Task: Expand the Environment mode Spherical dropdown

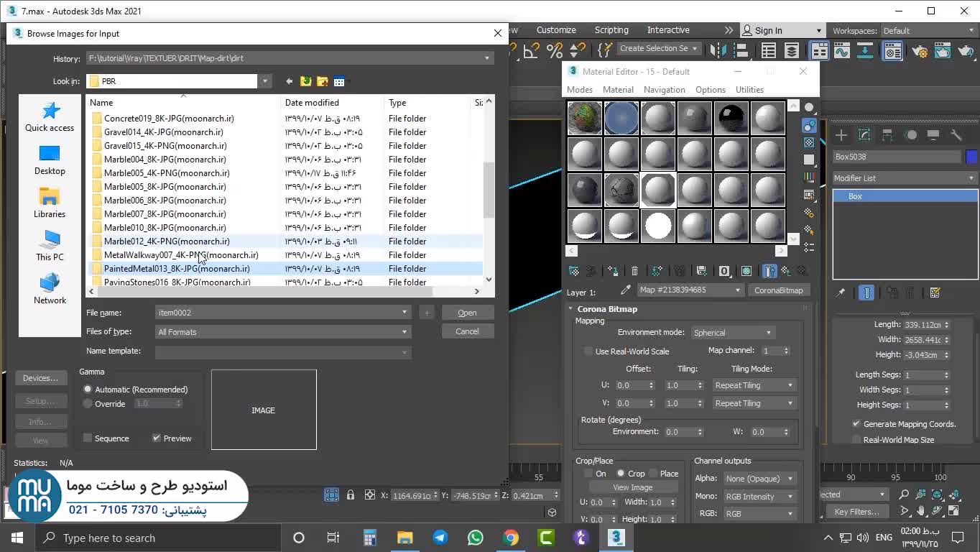Action: tap(731, 333)
